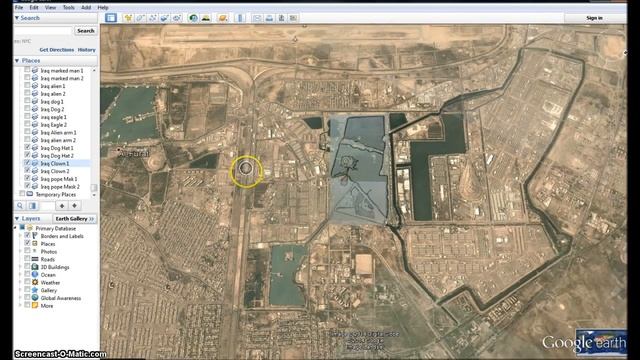This screenshot has width=640, height=360.
Task: Move item up in Places list
Action: (62, 206)
